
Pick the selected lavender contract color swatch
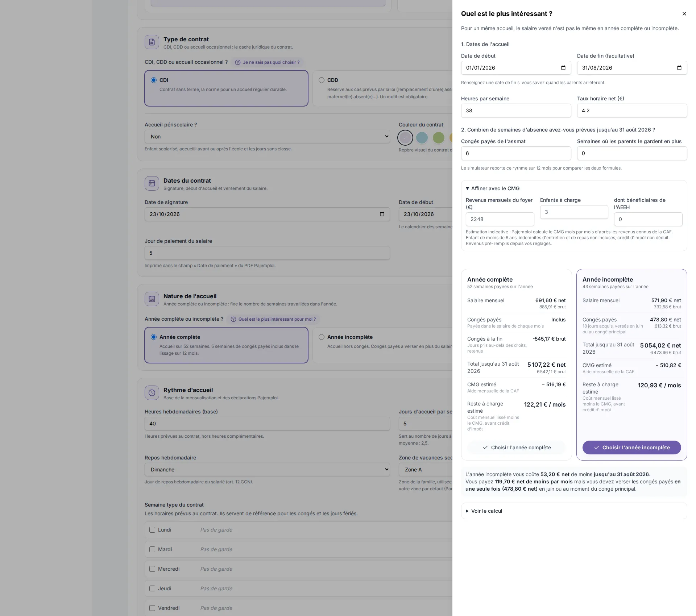405,138
